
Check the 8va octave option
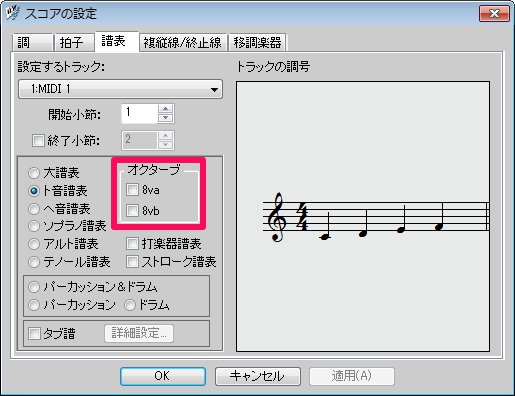click(132, 190)
